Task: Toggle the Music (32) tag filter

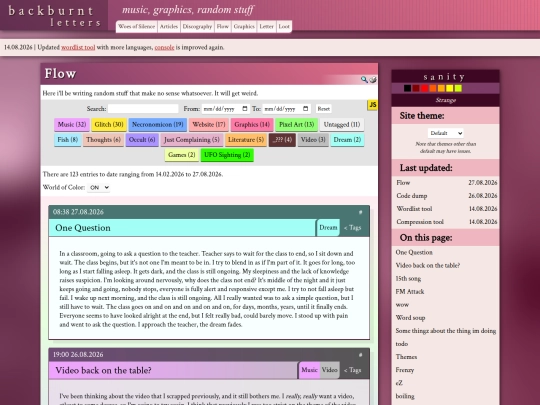Action: pos(72,125)
